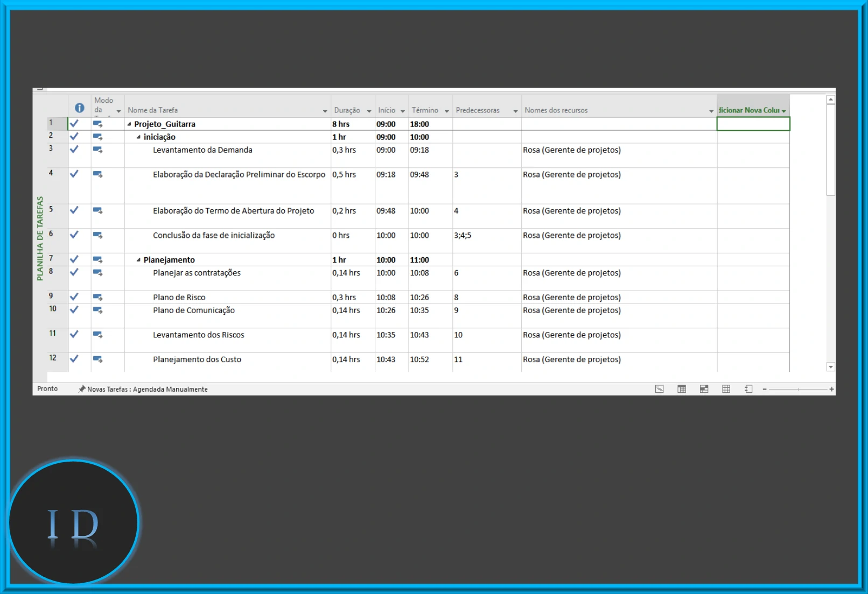The image size is (868, 594).
Task: Click the Pronto status text
Action: [47, 389]
